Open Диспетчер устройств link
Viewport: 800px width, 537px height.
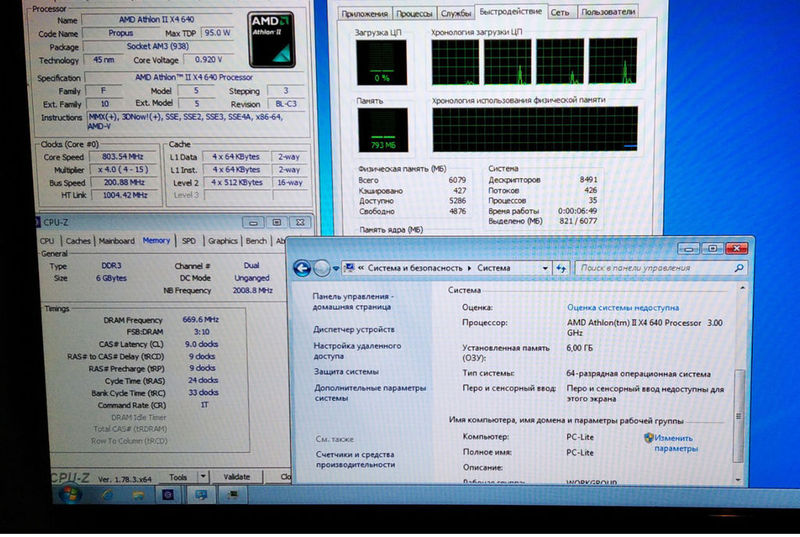[x=354, y=329]
